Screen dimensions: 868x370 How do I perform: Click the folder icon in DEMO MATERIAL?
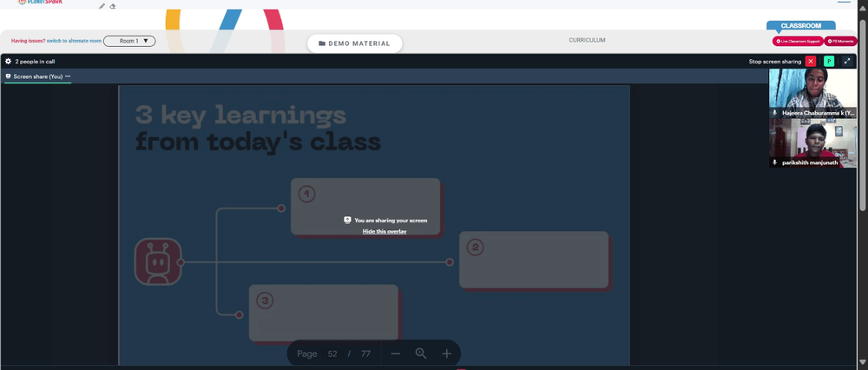322,43
